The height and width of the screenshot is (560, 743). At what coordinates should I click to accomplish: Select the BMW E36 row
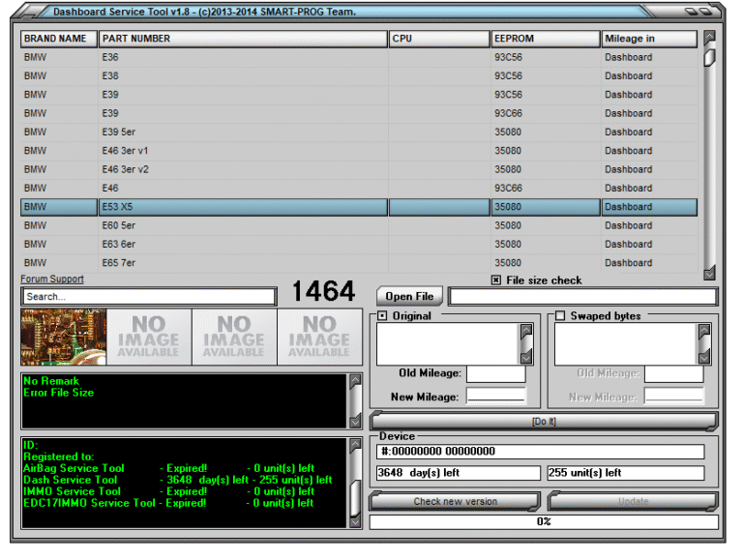coord(359,57)
